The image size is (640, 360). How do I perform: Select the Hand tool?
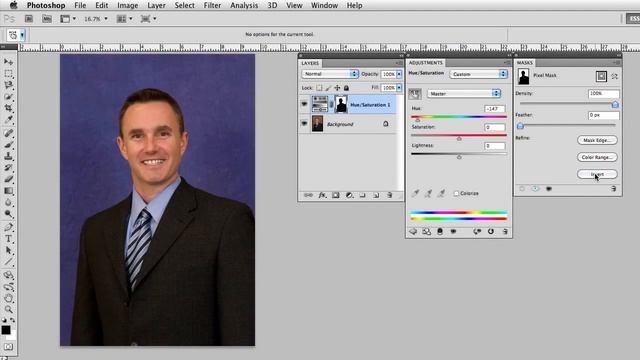tap(8, 298)
